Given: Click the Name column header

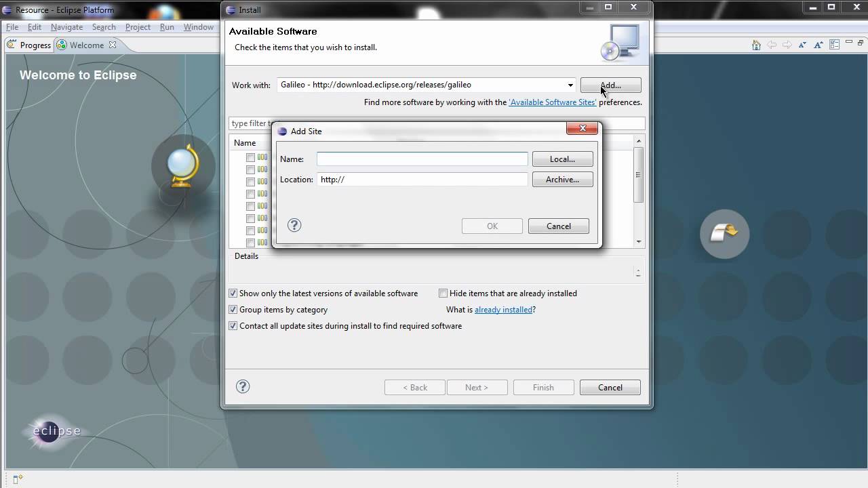Looking at the screenshot, I should (x=245, y=143).
